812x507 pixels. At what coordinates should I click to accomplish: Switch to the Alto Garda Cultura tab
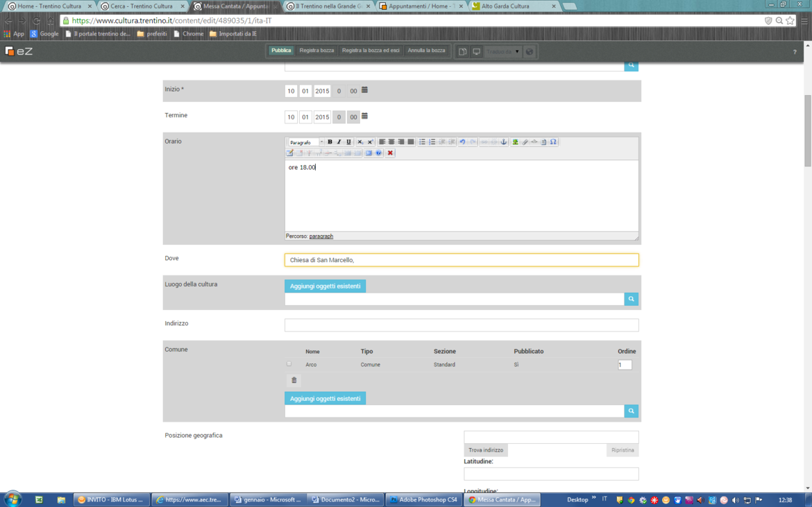512,6
